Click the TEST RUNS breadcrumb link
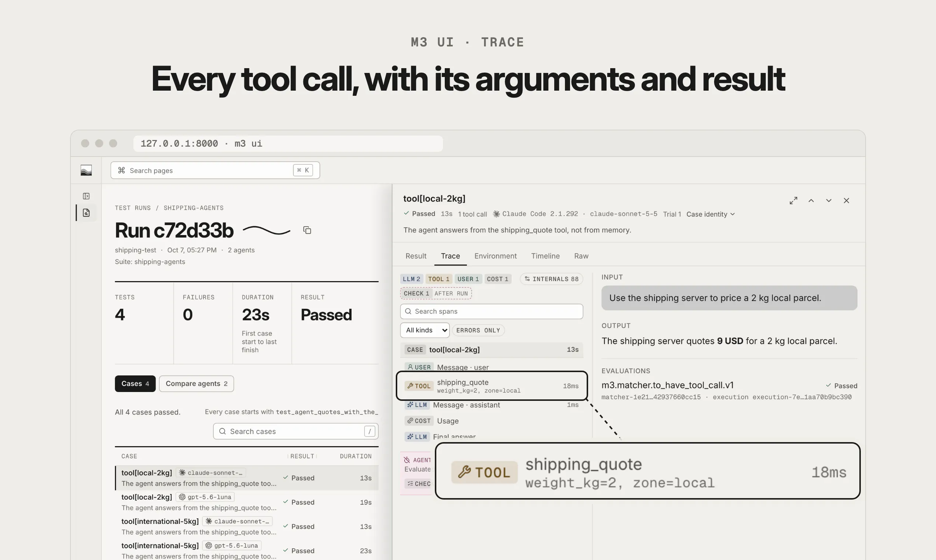The image size is (936, 560). point(132,208)
